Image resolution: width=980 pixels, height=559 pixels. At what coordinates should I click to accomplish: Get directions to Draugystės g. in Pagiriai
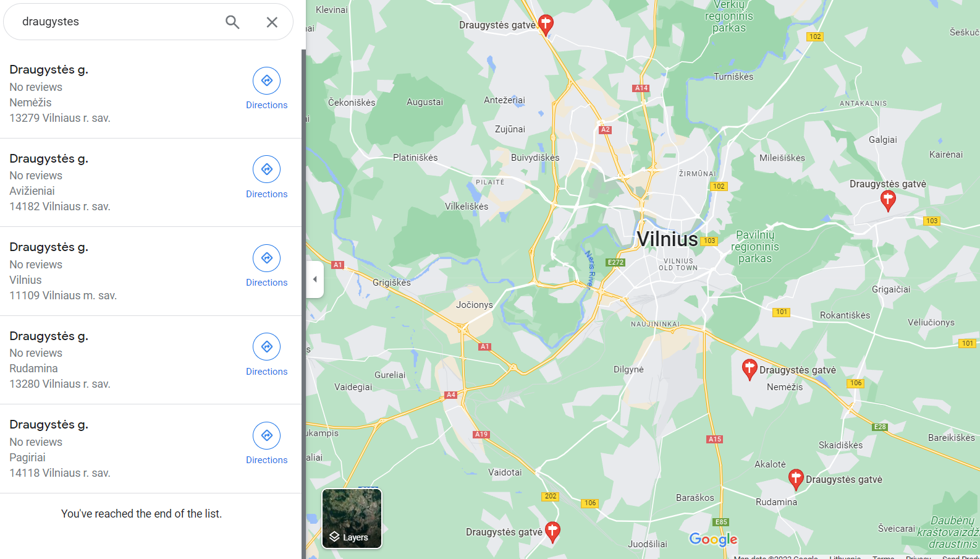pyautogui.click(x=266, y=443)
